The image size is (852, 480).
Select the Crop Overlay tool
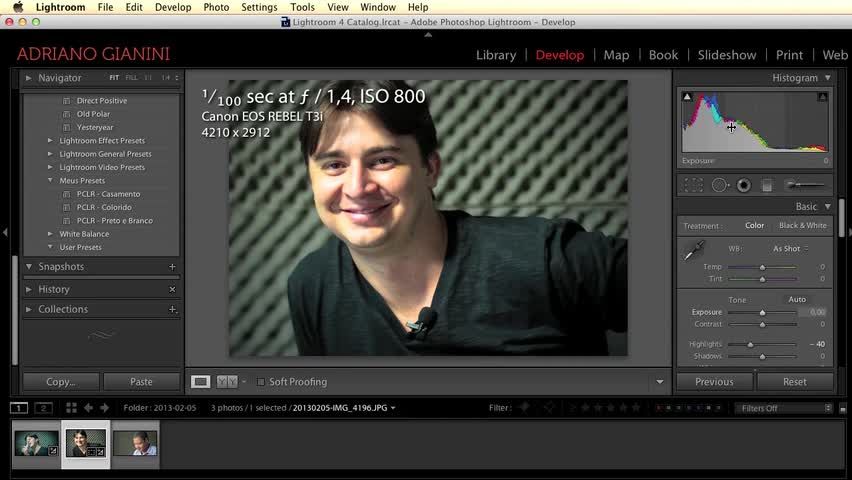pyautogui.click(x=693, y=185)
